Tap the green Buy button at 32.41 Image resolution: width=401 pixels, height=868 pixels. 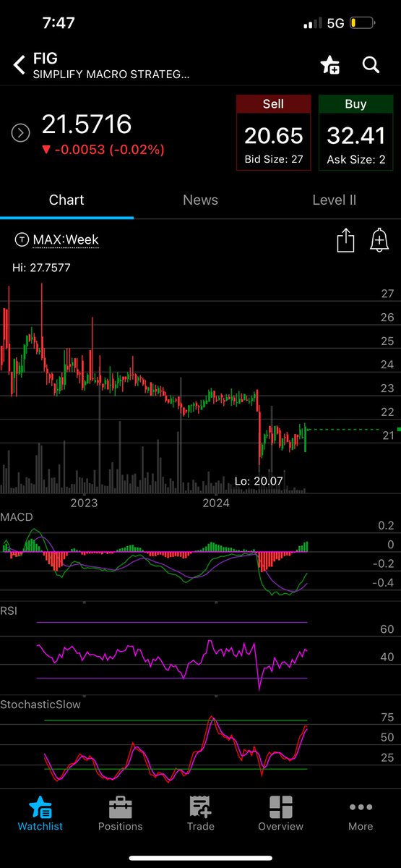coord(355,133)
